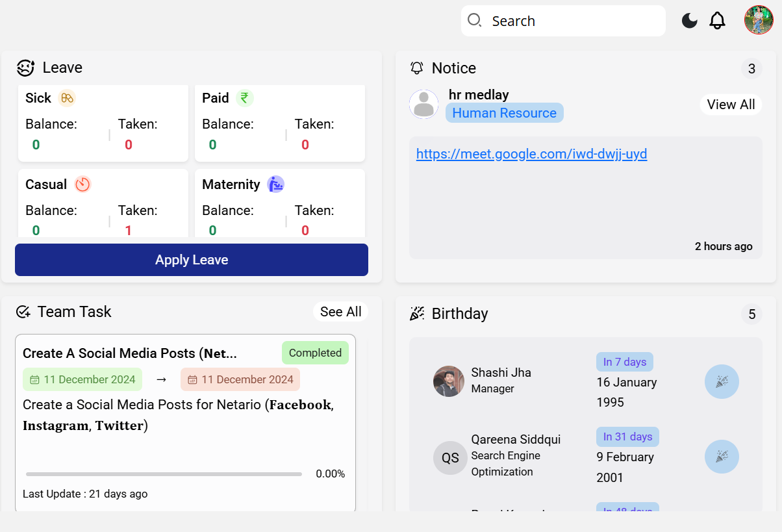Type in the Search field

572,21
